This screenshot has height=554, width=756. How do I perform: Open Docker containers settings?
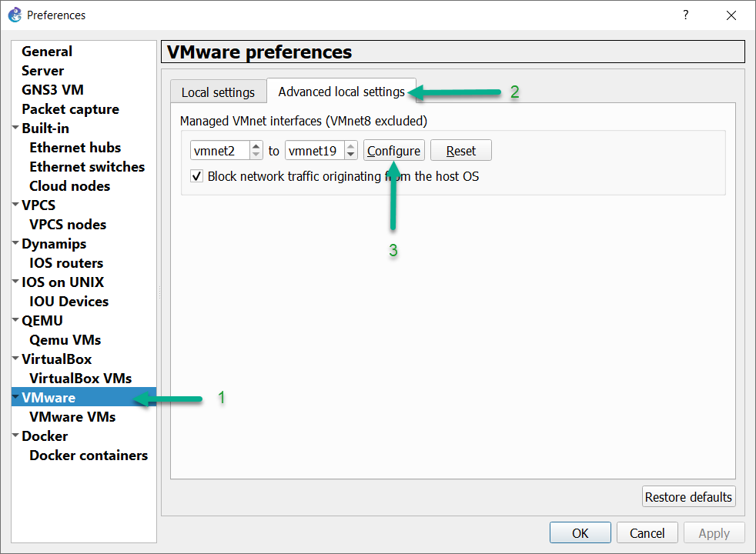click(89, 456)
